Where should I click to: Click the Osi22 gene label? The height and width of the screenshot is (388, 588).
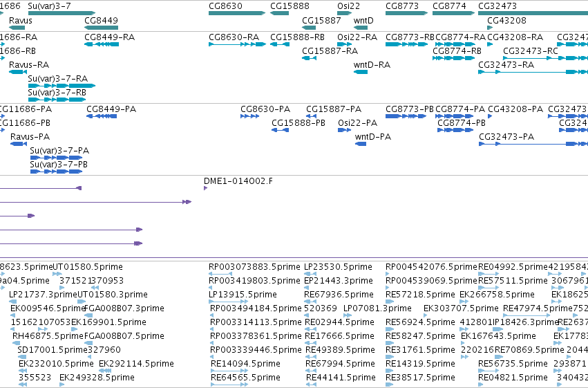(x=348, y=6)
